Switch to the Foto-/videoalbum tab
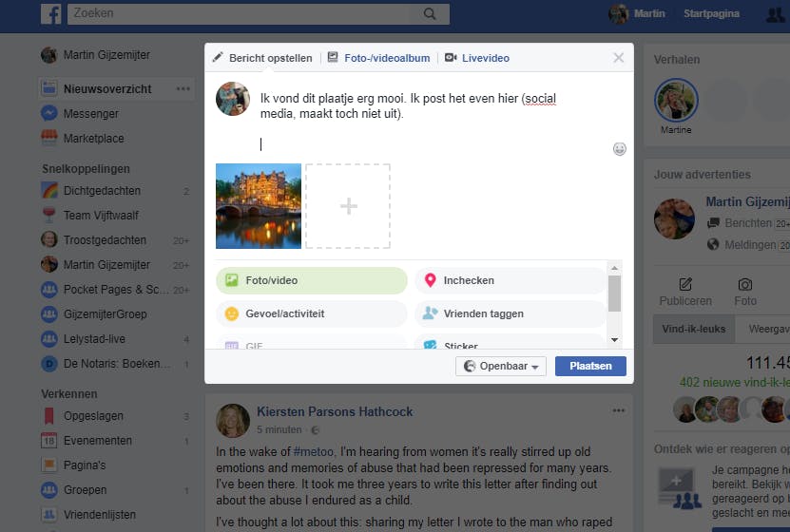Viewport: 790px width, 532px height. (x=379, y=58)
